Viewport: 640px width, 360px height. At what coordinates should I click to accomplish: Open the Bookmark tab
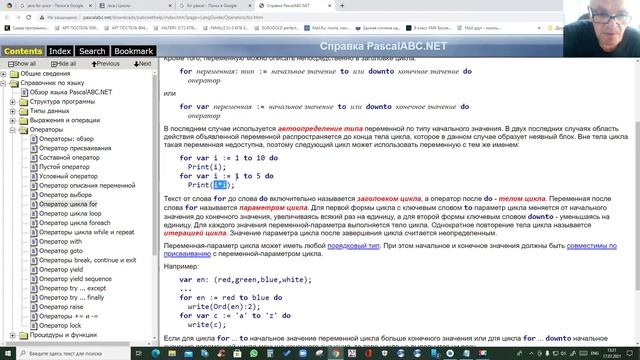pos(133,51)
